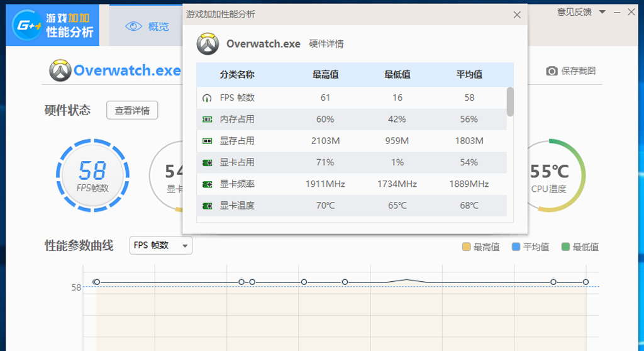Click the blue 平均值 legend swatch
The height and width of the screenshot is (351, 644).
(x=516, y=247)
